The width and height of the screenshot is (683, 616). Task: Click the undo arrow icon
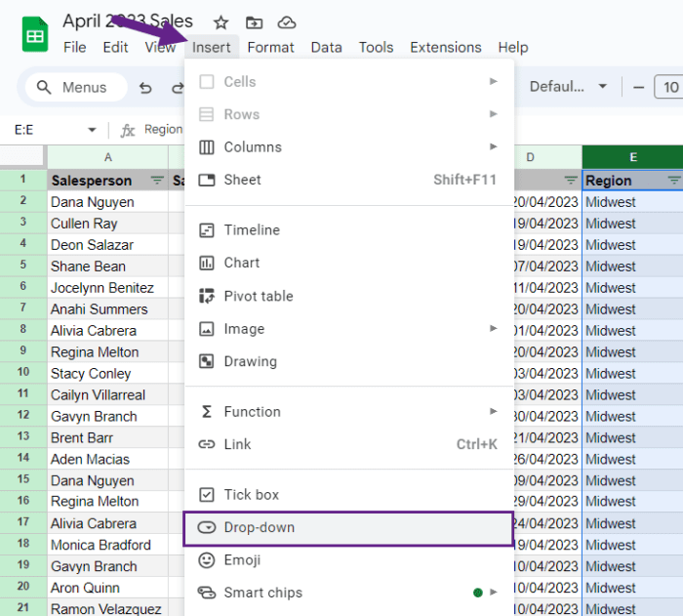pyautogui.click(x=145, y=88)
